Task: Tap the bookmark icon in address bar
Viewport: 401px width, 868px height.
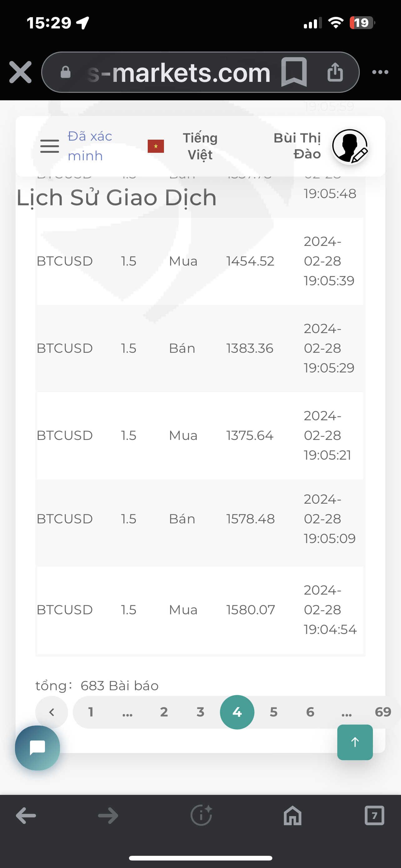Action: click(294, 72)
